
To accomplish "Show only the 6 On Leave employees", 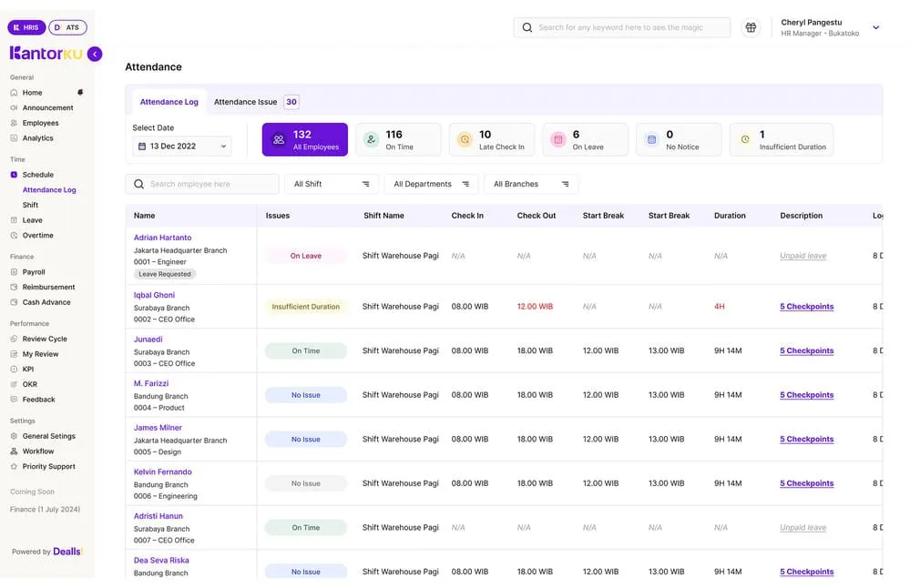I will pos(585,138).
